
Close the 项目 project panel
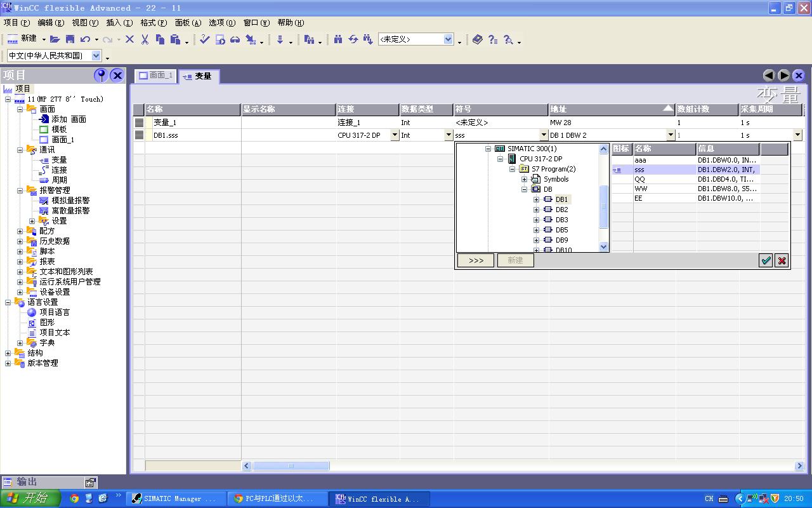[117, 76]
